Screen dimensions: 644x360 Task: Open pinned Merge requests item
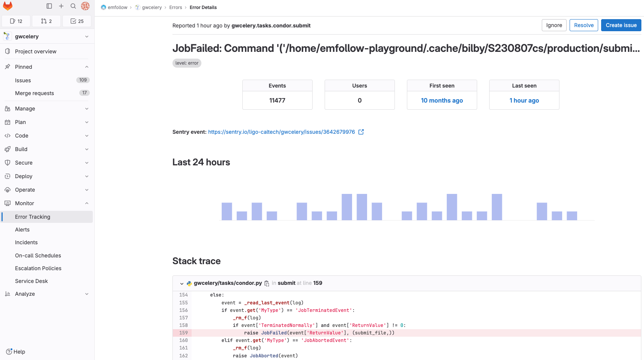[x=47, y=93]
